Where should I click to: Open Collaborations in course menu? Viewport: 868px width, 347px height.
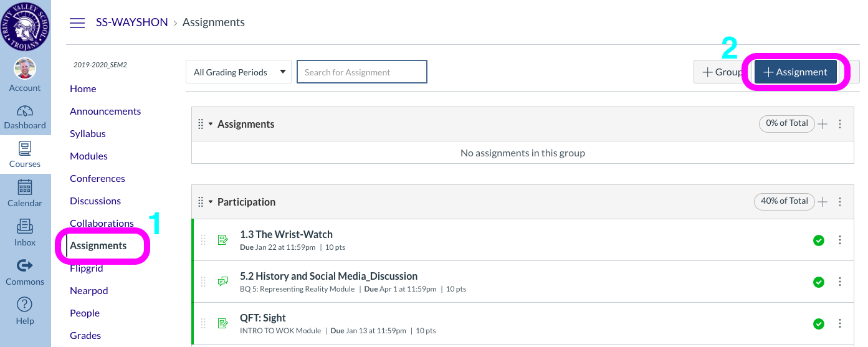[102, 223]
